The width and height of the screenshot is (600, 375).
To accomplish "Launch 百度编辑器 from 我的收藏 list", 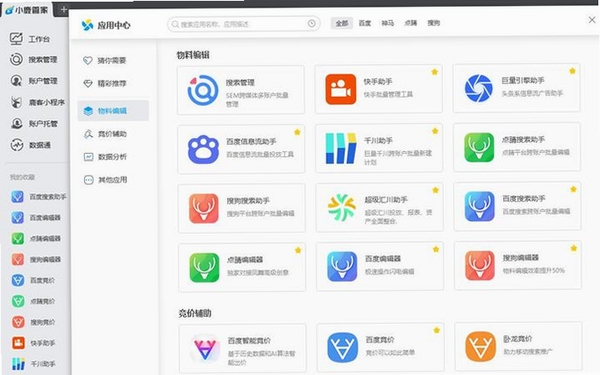I will 36,217.
